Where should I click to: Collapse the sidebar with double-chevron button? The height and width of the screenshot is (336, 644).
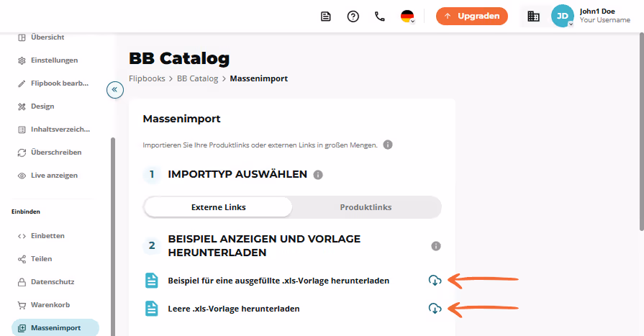[x=115, y=89]
